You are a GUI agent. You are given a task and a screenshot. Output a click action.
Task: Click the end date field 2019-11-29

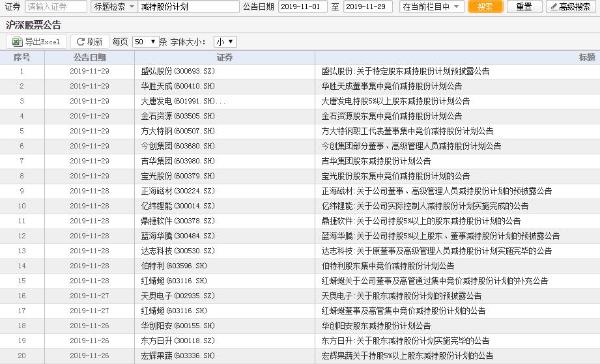click(367, 7)
